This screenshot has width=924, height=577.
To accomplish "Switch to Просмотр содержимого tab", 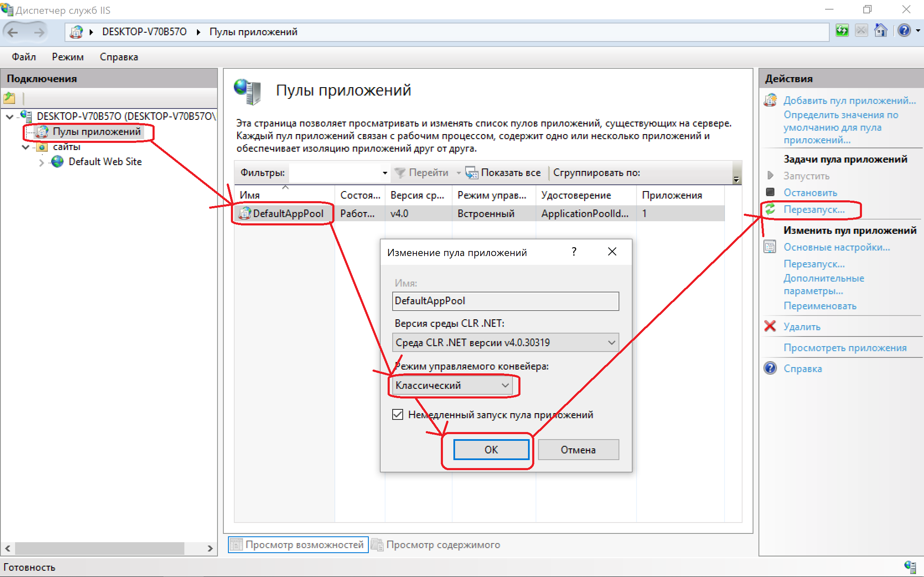I will pyautogui.click(x=437, y=545).
